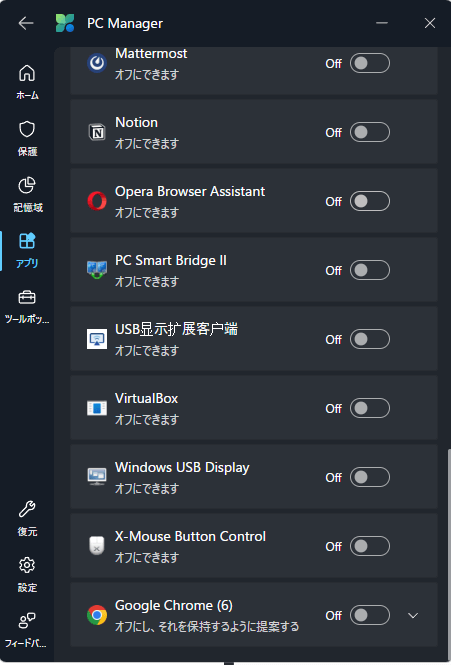This screenshot has height=665, width=451.
Task: Toggle Mattermost startup switch
Action: tap(370, 63)
